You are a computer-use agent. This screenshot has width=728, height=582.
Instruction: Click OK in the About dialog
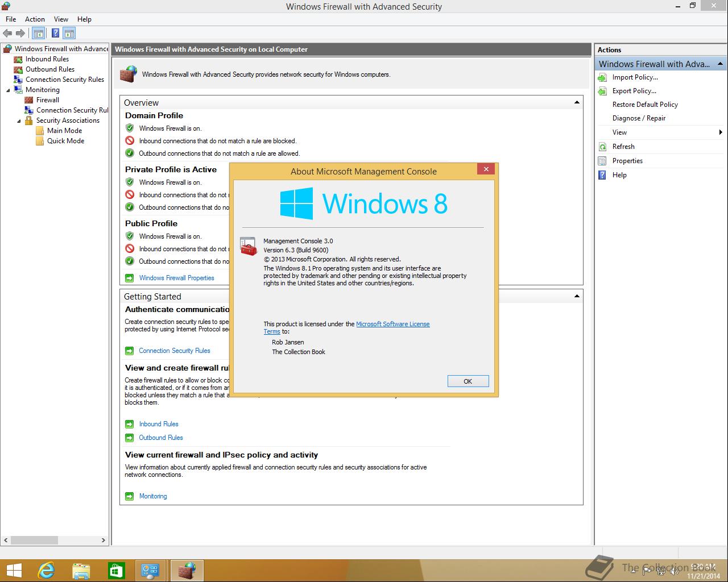click(468, 381)
